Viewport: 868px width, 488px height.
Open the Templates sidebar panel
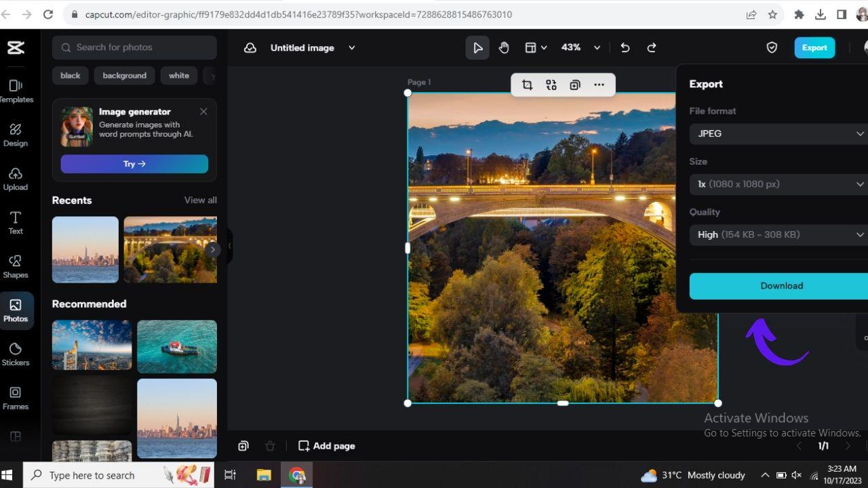point(16,91)
